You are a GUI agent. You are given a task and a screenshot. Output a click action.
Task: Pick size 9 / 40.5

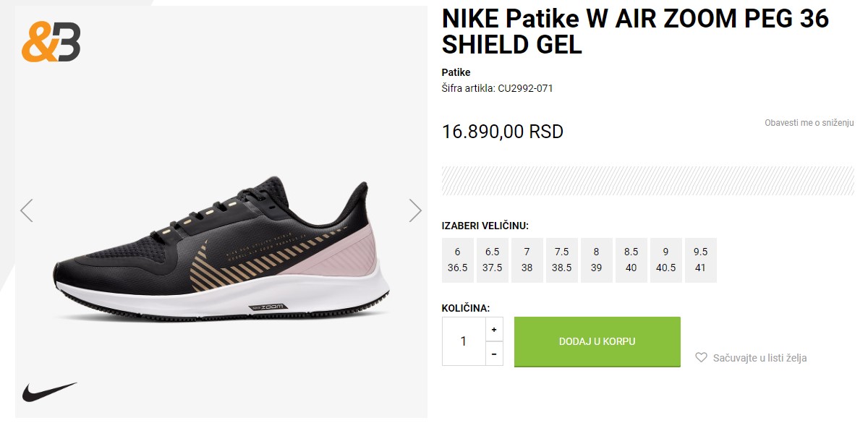click(666, 260)
